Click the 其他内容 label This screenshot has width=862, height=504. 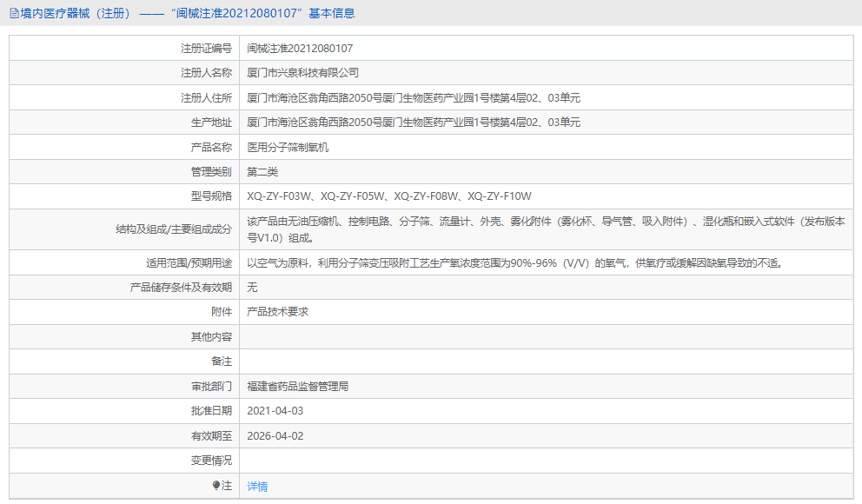coord(211,337)
